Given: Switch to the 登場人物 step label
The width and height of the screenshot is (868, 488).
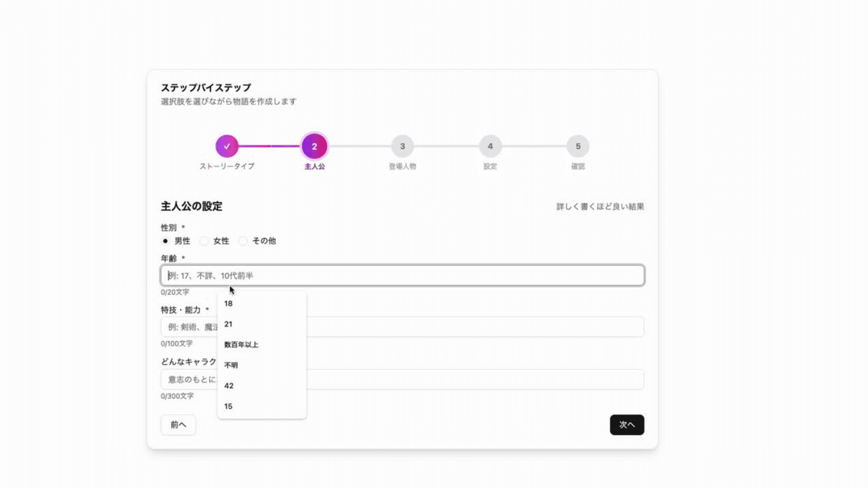Looking at the screenshot, I should pyautogui.click(x=402, y=166).
